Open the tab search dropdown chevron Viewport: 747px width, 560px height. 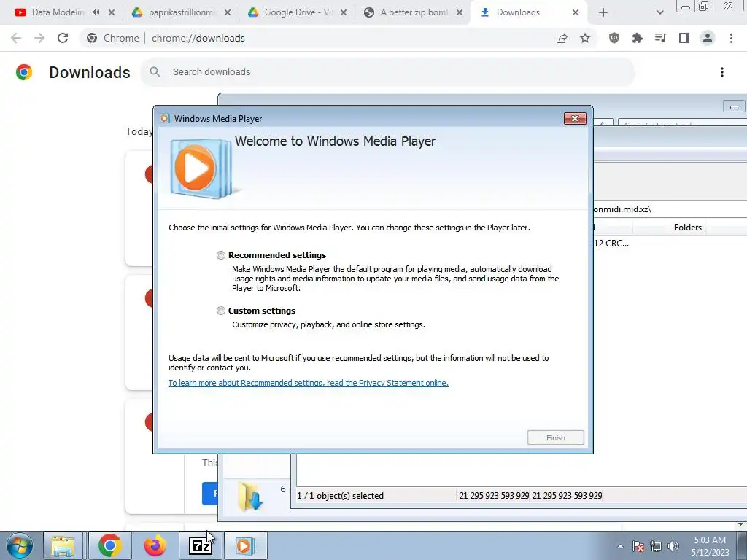click(x=659, y=12)
